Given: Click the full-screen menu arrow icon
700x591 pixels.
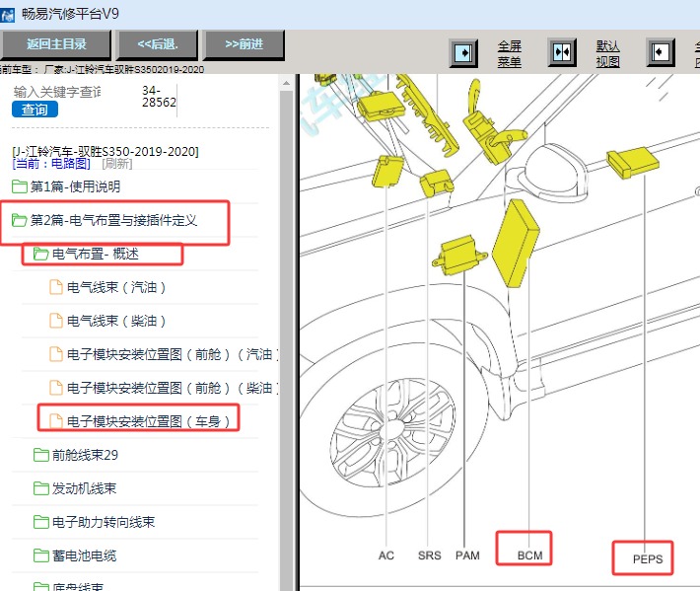Looking at the screenshot, I should tap(463, 53).
